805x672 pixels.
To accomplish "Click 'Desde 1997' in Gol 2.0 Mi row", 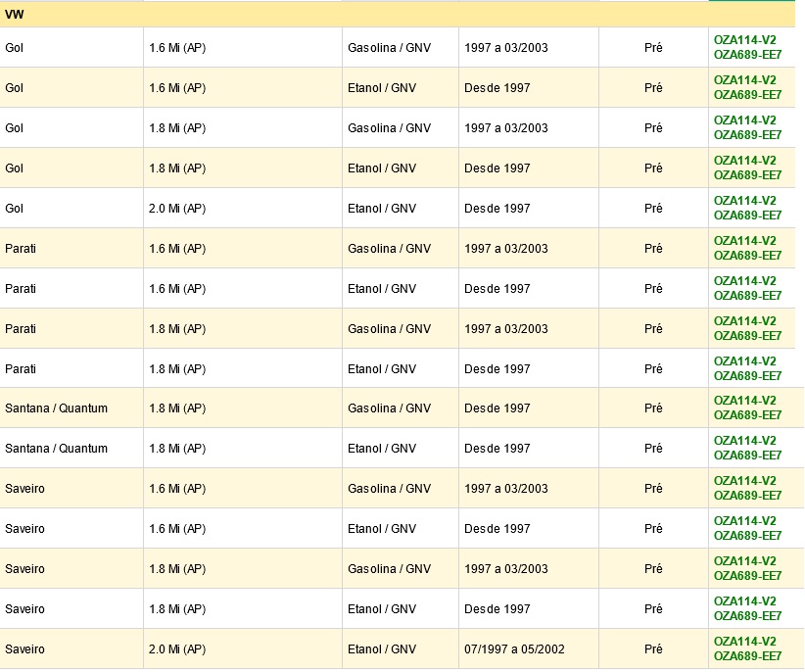I will pos(497,209).
